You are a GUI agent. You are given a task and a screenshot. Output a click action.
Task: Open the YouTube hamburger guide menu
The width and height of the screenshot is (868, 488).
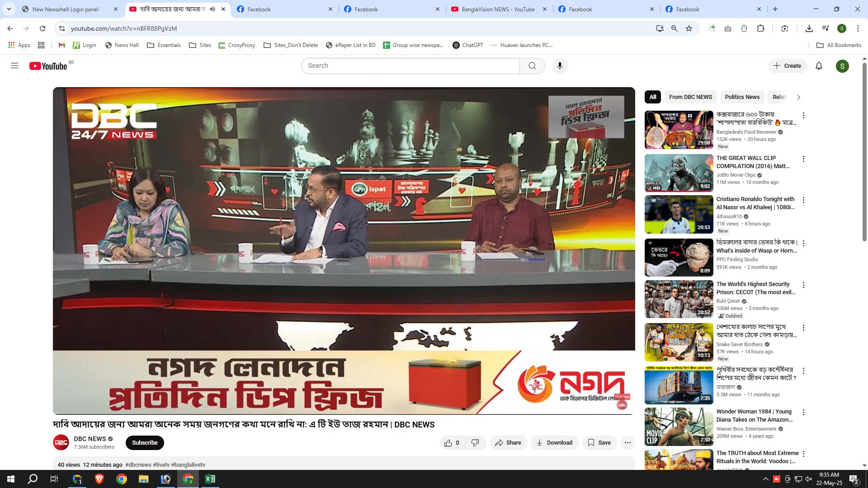14,66
